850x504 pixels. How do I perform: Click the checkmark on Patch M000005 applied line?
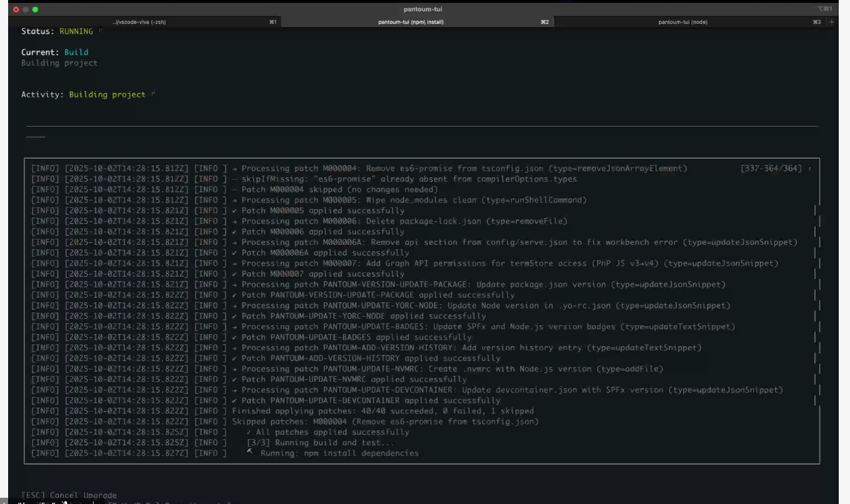(235, 211)
